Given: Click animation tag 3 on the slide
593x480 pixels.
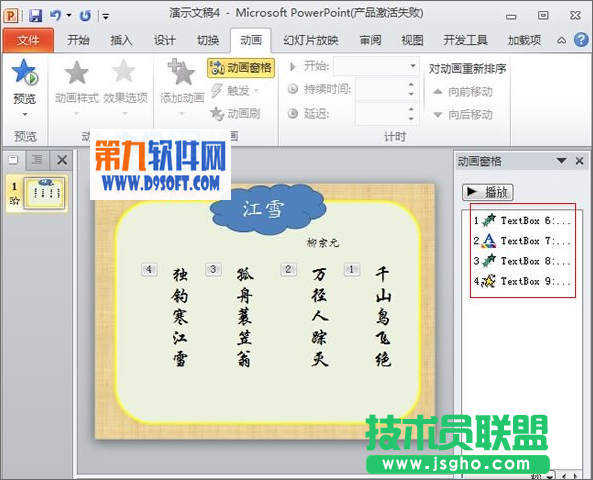Looking at the screenshot, I should tap(213, 269).
